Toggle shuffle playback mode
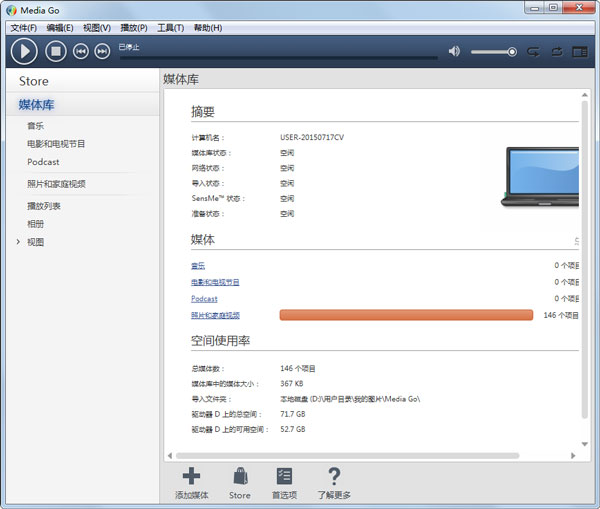This screenshot has width=600, height=509. click(533, 51)
